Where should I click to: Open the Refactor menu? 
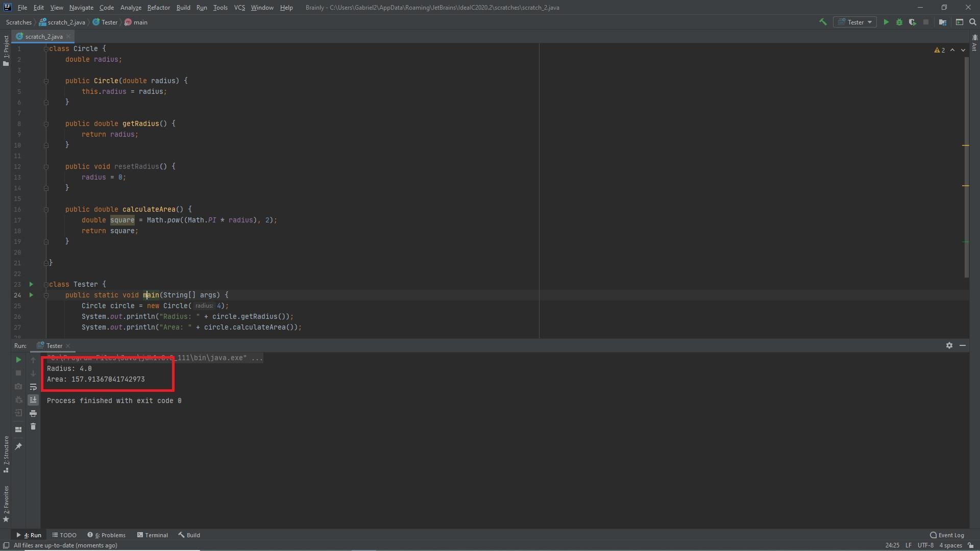pyautogui.click(x=158, y=8)
